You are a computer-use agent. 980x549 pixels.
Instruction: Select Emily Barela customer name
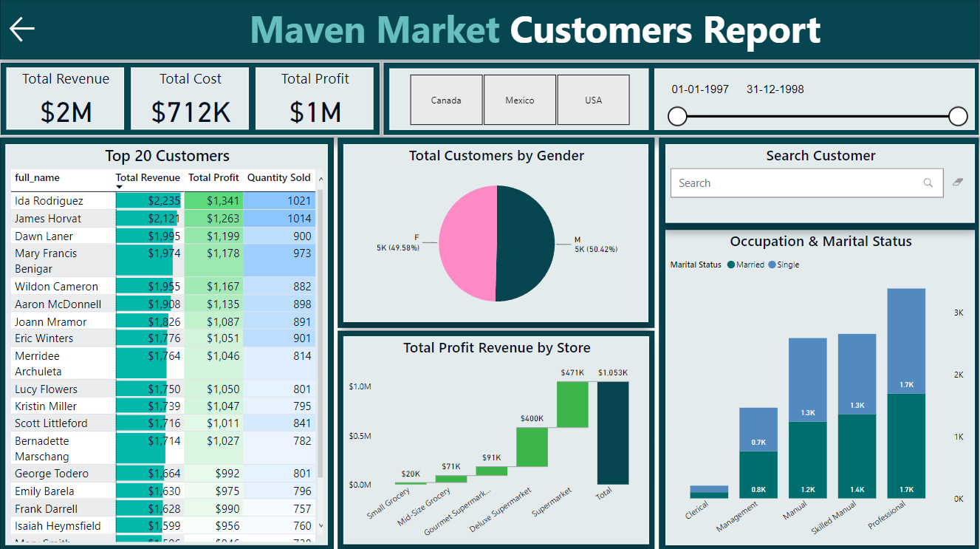pyautogui.click(x=44, y=491)
